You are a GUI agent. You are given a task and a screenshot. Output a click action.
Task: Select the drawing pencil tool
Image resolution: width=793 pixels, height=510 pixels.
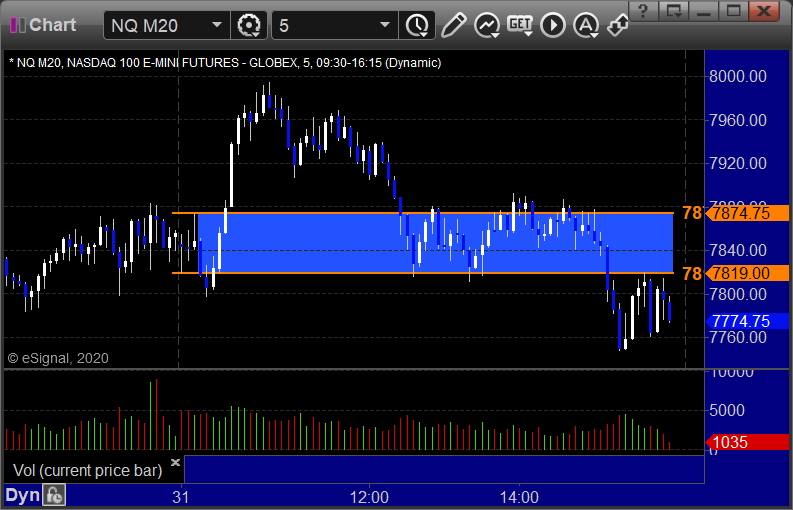(x=453, y=25)
